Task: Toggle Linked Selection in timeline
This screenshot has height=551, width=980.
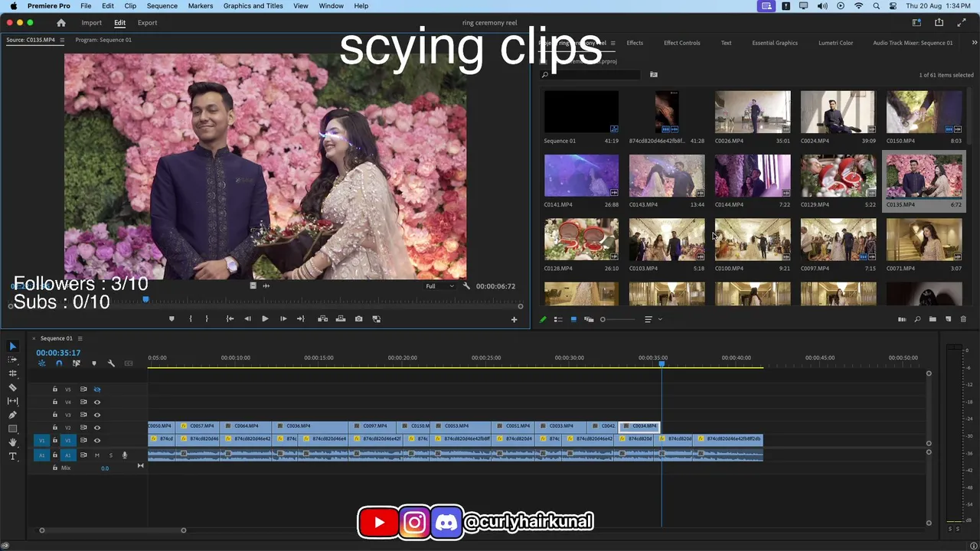Action: click(x=77, y=364)
